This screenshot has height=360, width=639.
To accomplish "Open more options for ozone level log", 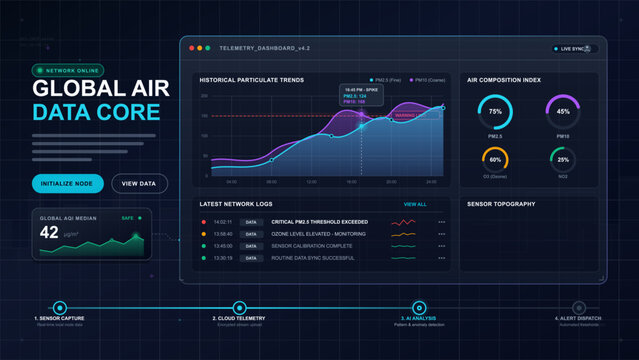I will click(441, 234).
